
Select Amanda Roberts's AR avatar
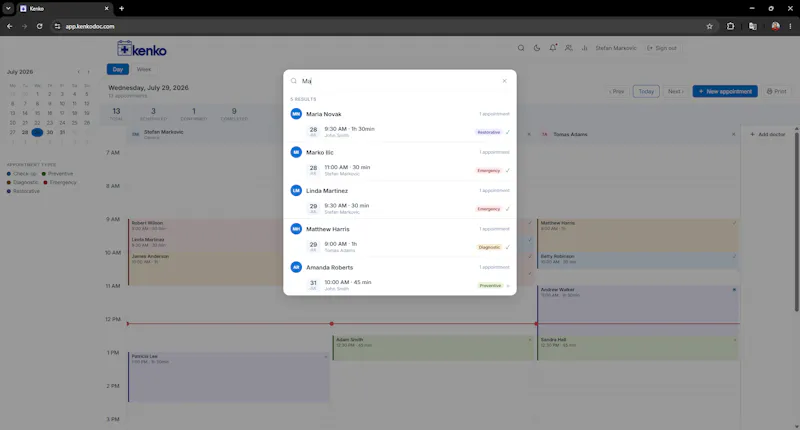point(296,267)
